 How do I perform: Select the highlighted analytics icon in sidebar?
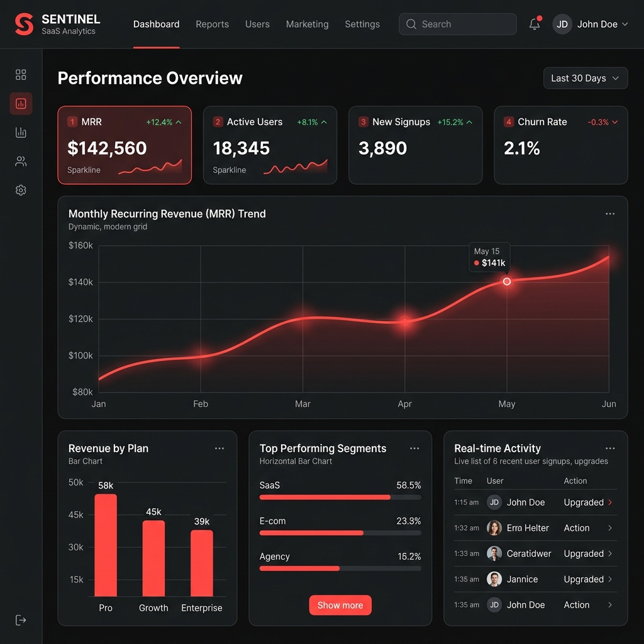[21, 103]
